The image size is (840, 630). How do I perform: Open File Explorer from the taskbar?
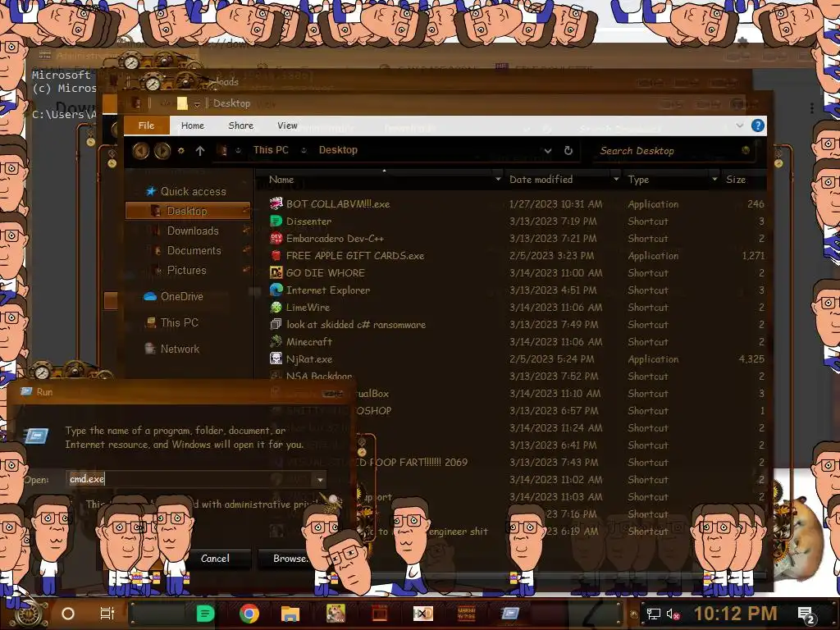coord(290,614)
